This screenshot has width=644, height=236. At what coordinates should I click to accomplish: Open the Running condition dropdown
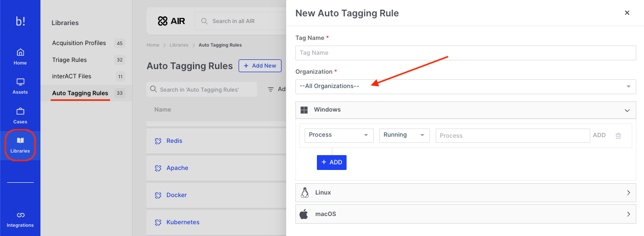404,135
